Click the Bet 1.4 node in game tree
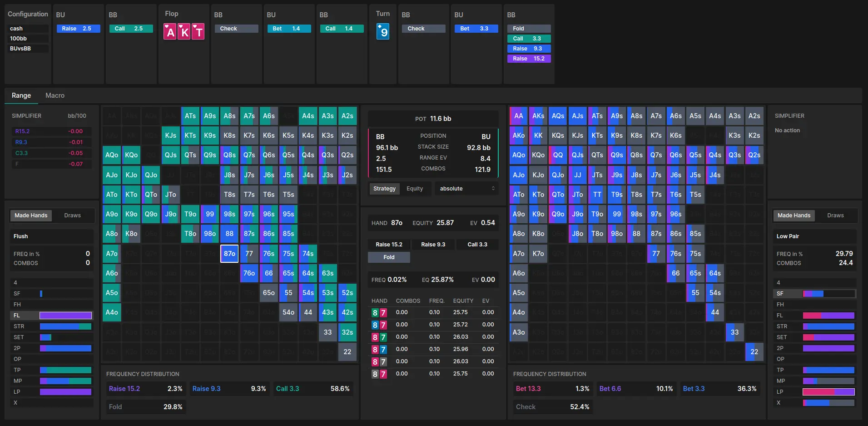Image resolution: width=868 pixels, height=426 pixels. click(x=289, y=28)
